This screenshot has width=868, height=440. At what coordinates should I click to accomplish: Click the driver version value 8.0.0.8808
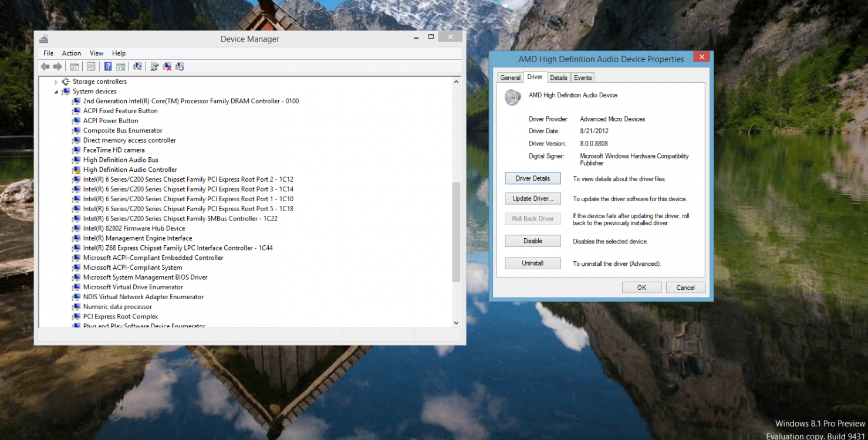coord(594,144)
